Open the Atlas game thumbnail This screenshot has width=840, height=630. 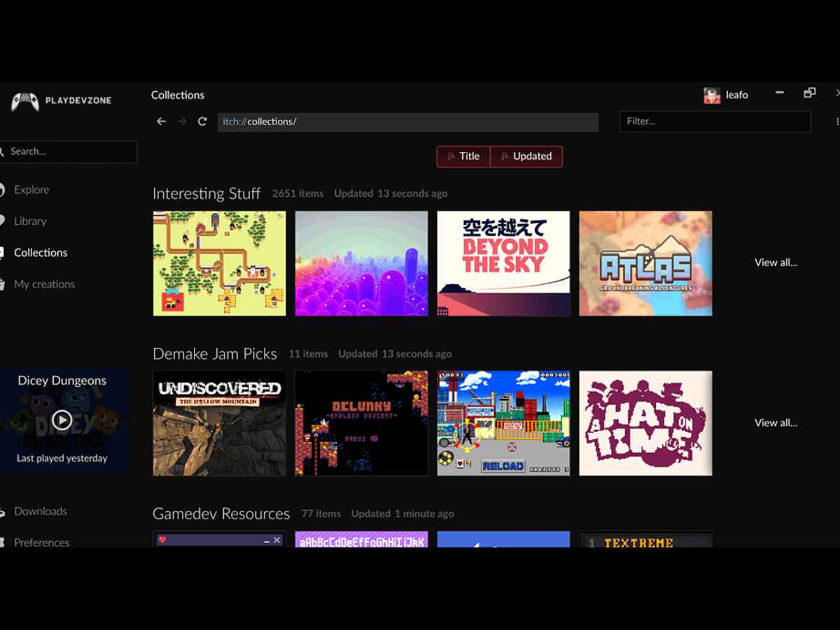tap(645, 263)
